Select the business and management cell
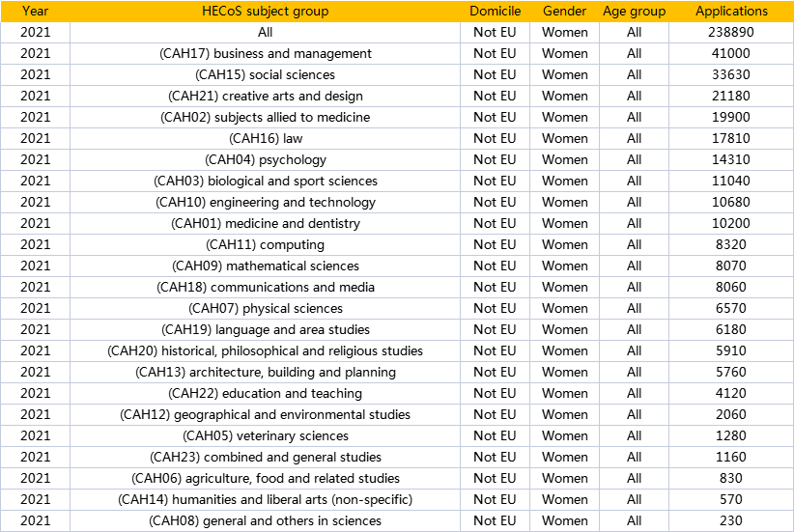 pos(265,53)
